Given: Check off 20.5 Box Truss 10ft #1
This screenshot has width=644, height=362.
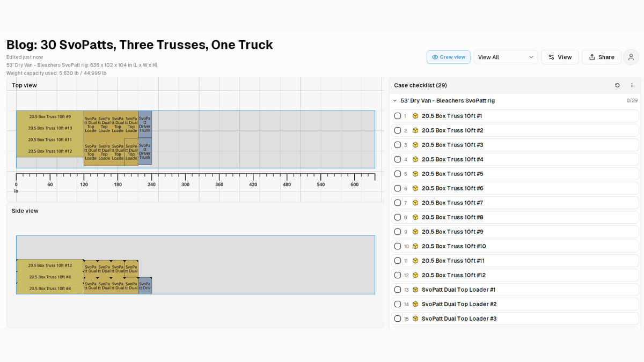Looking at the screenshot, I should (398, 116).
